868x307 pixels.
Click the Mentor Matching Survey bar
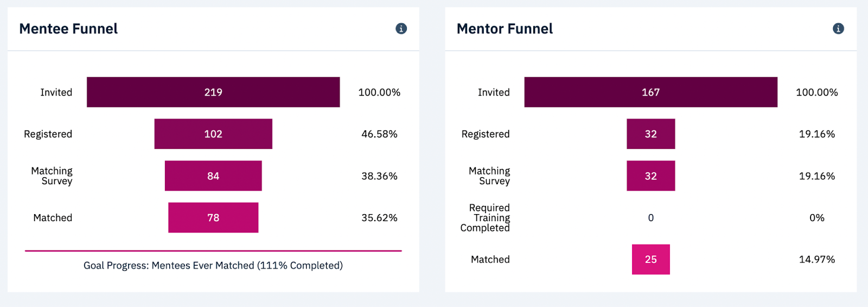[x=650, y=176]
